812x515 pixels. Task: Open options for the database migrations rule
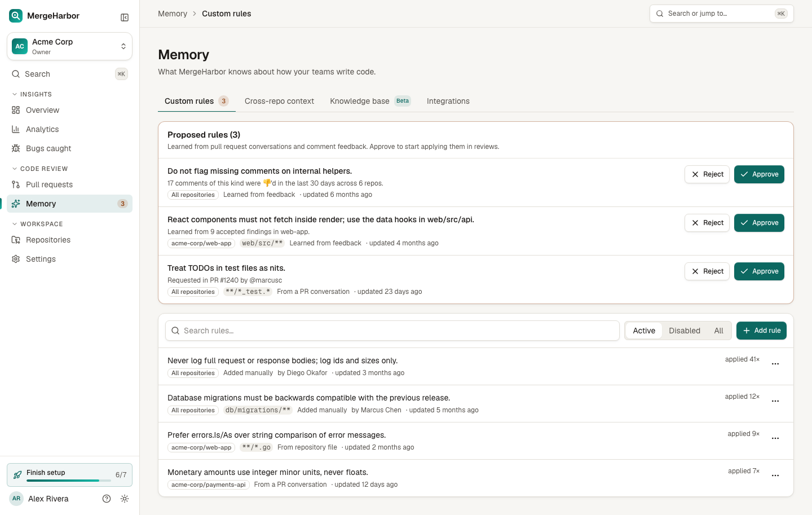(775, 401)
